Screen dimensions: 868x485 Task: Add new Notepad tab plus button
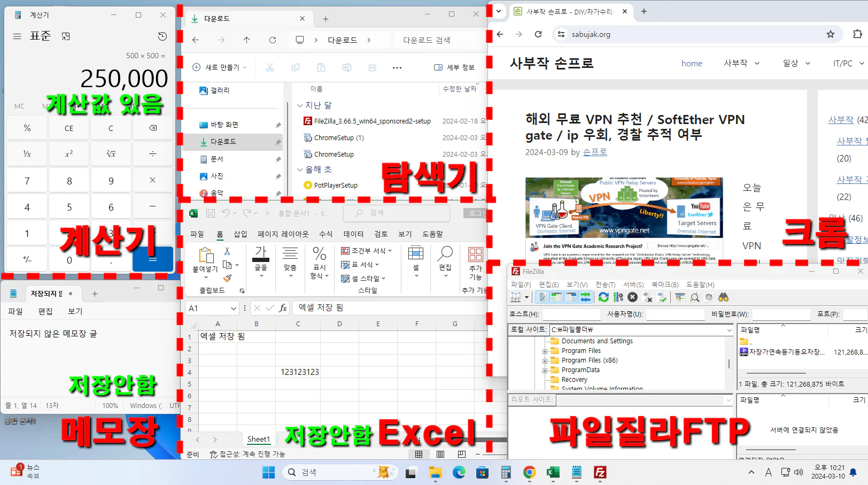pos(95,294)
